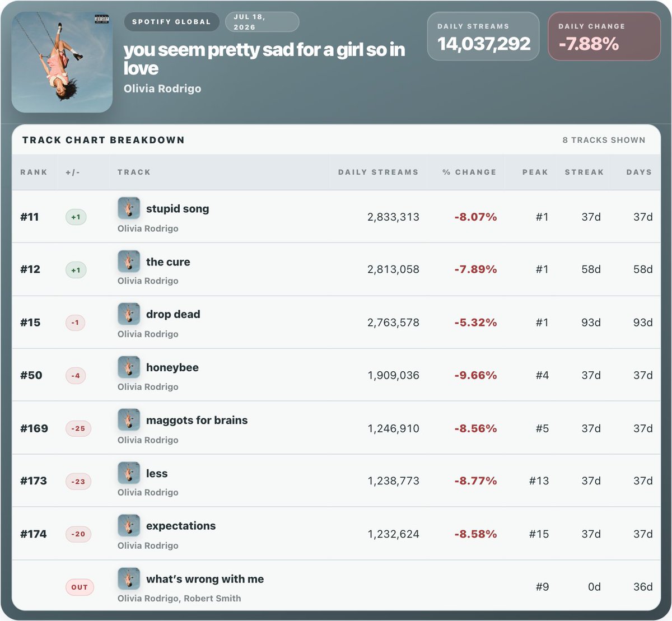This screenshot has height=621, width=672.
Task: Click streams value 2,813,058
Action: [x=393, y=269]
